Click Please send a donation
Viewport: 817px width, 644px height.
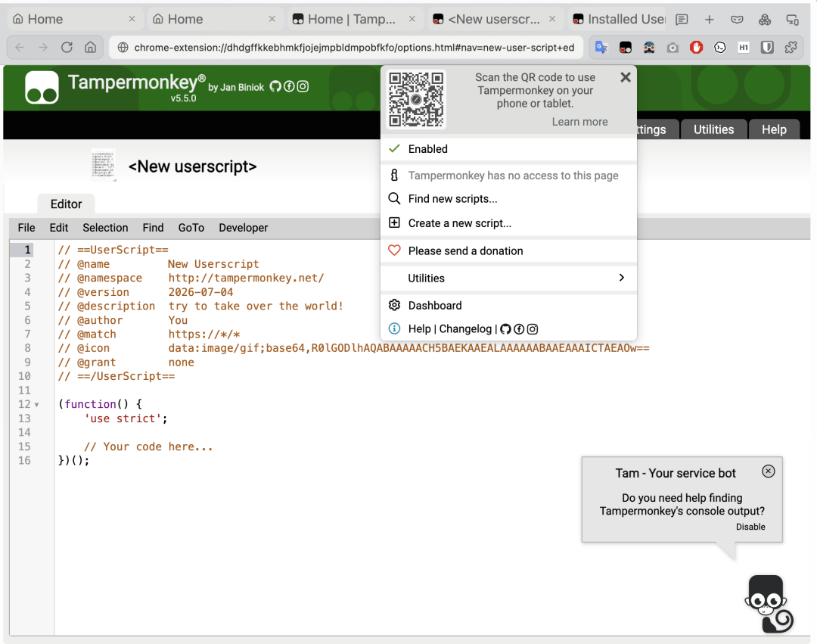tap(465, 250)
